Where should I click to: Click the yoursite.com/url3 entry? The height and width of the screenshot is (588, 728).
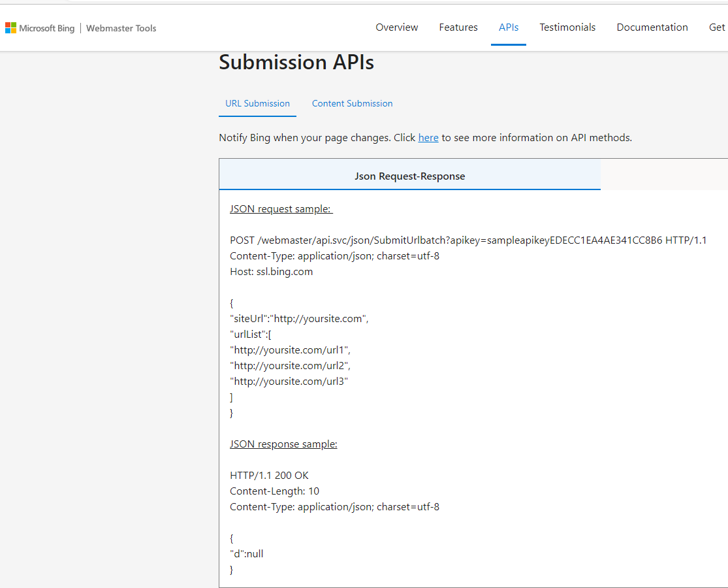[289, 382]
